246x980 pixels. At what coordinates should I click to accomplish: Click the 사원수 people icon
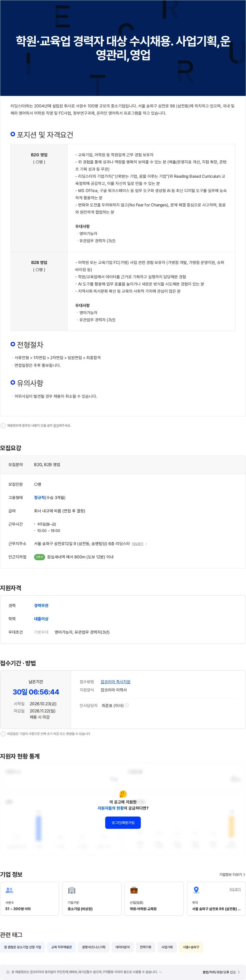point(9,890)
